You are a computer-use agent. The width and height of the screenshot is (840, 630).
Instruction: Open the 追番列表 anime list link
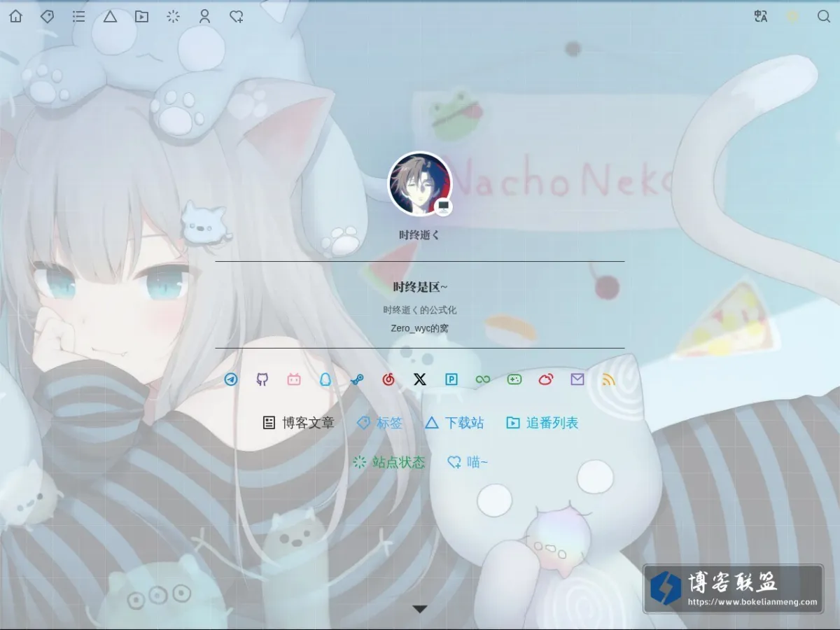(x=542, y=423)
